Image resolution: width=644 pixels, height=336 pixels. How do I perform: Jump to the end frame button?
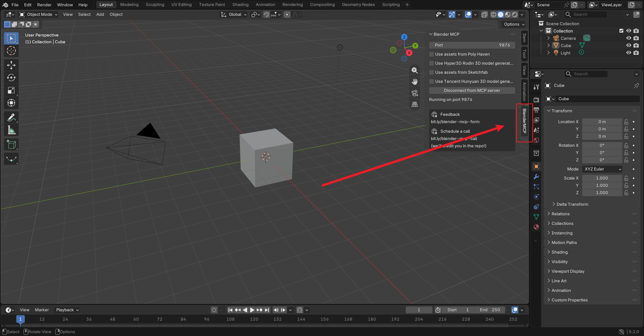(x=267, y=310)
